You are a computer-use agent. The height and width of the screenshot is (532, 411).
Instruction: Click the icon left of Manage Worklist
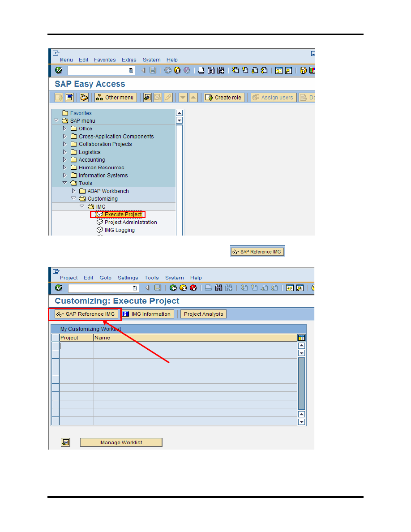tap(66, 442)
